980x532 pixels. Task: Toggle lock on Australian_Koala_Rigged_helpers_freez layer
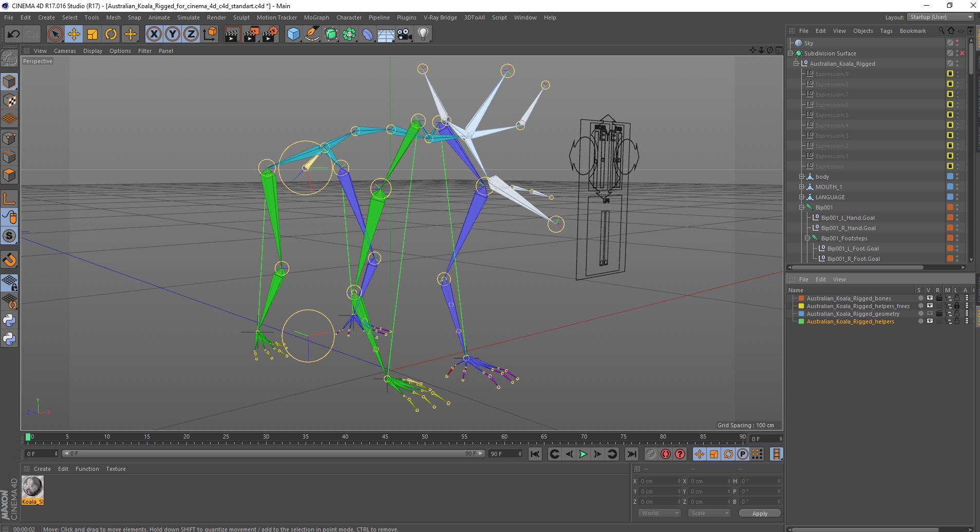point(957,306)
